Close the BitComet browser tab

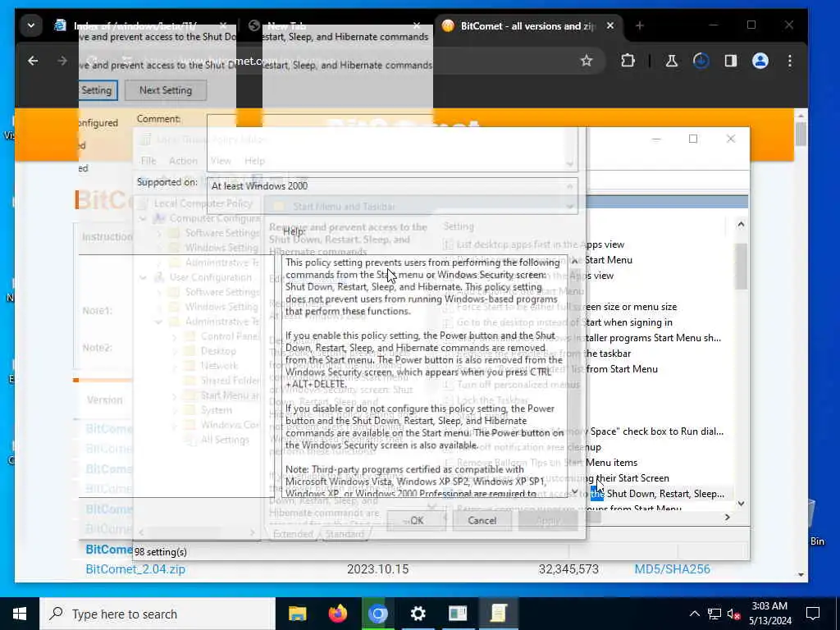[x=610, y=25]
